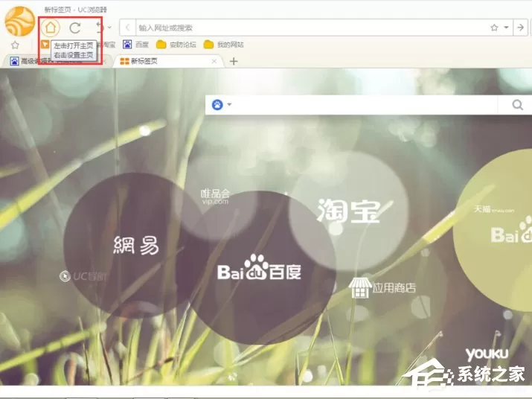Expand the undo-close history dropdown arrow
532x399 pixels.
click(x=109, y=27)
